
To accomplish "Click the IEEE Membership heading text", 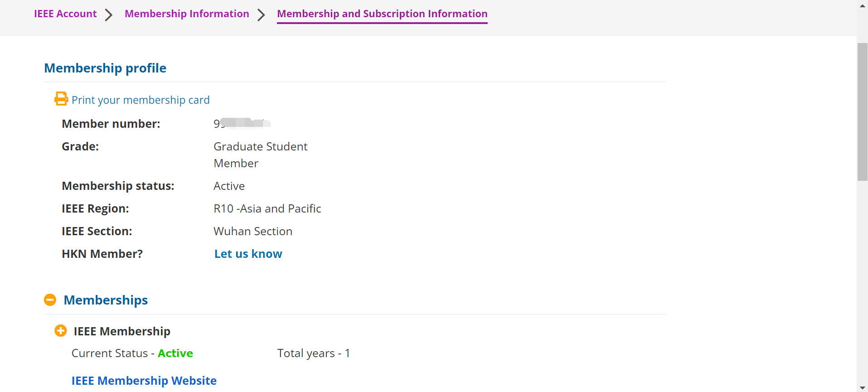I will (x=122, y=331).
